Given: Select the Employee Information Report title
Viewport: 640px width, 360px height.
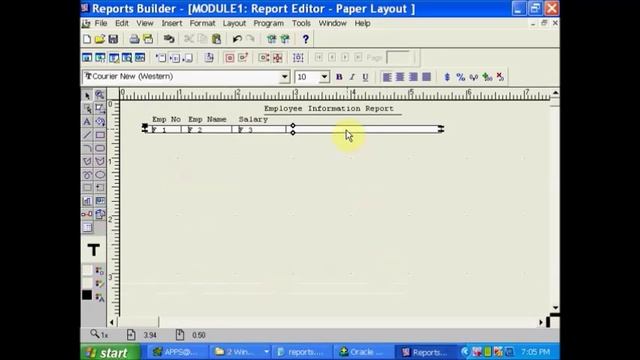Looking at the screenshot, I should pyautogui.click(x=329, y=109).
